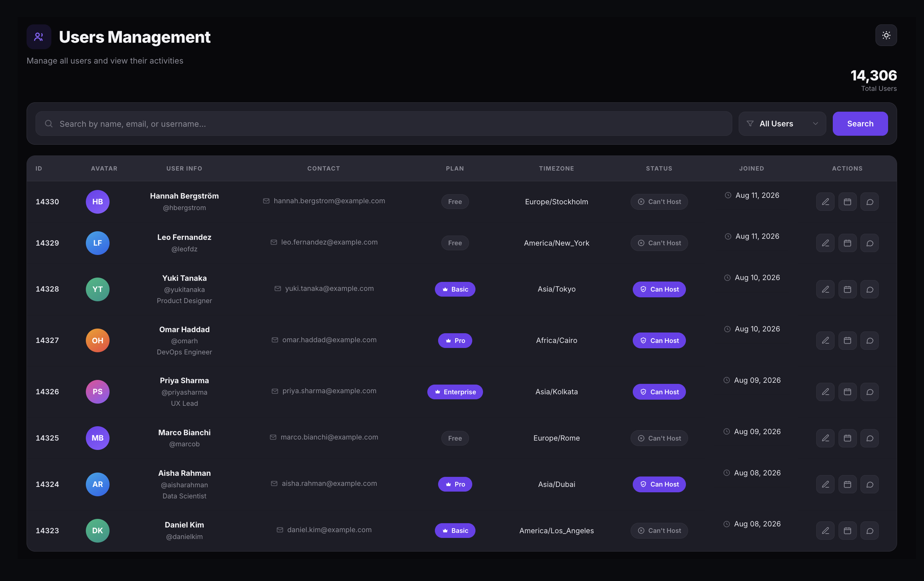Click chat bubble icon for Aisha Rahman
Image resolution: width=924 pixels, height=581 pixels.
(x=869, y=484)
